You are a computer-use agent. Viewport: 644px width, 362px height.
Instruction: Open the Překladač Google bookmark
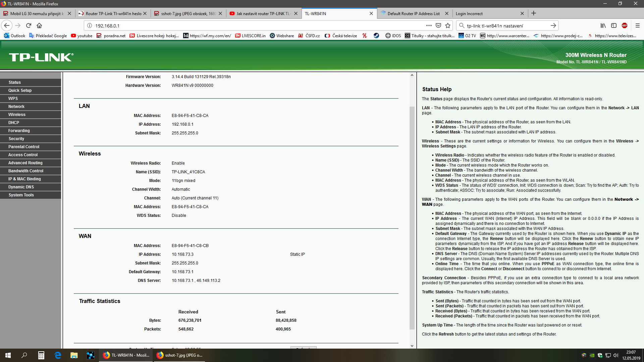pos(48,36)
